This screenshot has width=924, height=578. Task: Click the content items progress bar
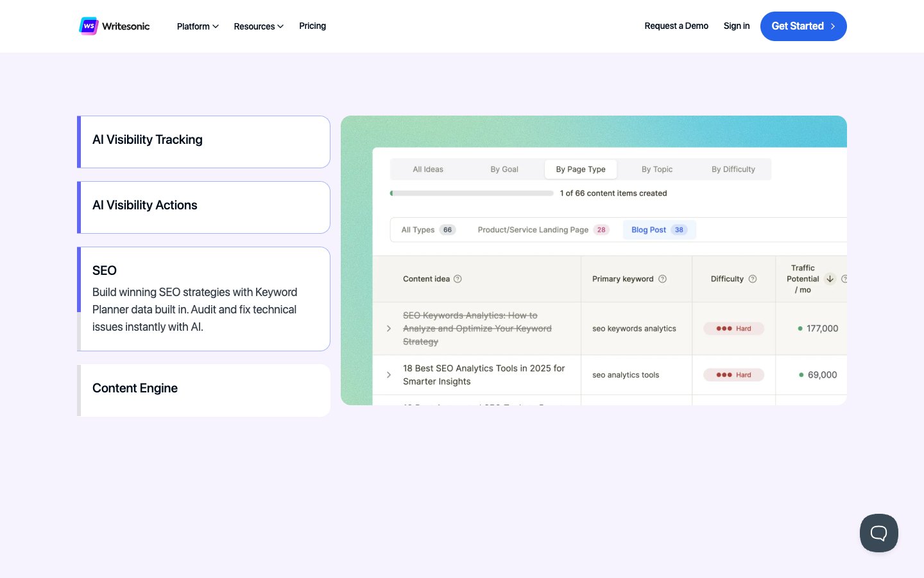[472, 193]
